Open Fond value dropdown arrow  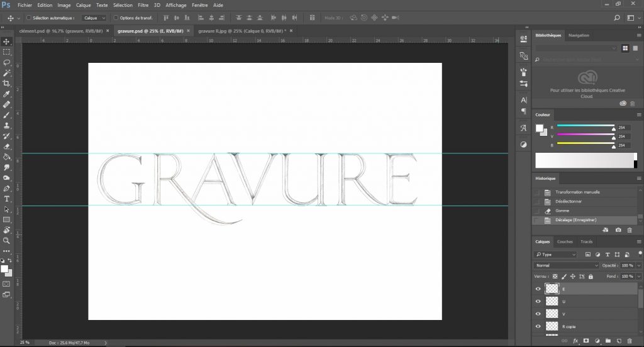coord(638,277)
